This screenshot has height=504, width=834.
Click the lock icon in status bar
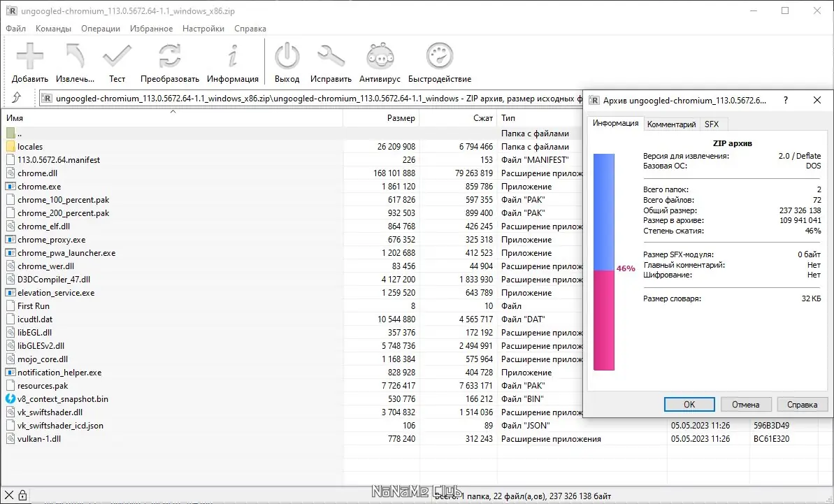click(x=22, y=496)
